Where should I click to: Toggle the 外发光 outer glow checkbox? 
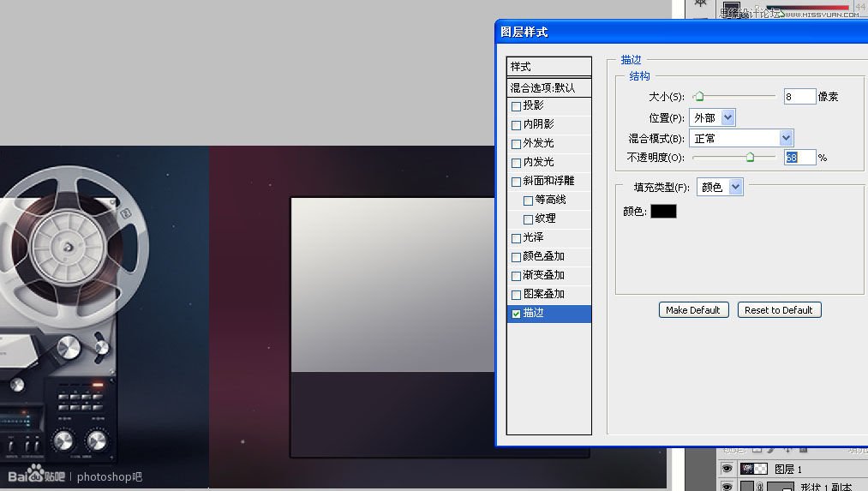point(516,144)
